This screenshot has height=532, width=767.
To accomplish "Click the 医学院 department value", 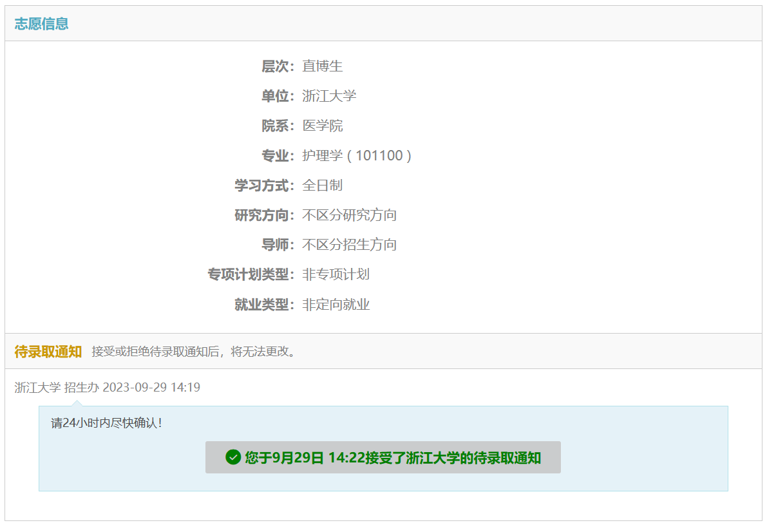I will point(323,126).
